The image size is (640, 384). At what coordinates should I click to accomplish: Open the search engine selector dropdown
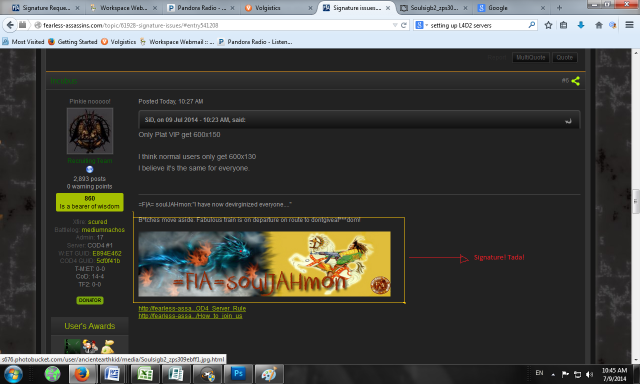(421, 25)
